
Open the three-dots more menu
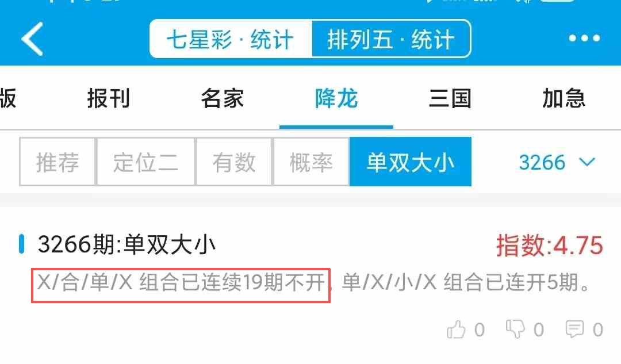pos(584,39)
